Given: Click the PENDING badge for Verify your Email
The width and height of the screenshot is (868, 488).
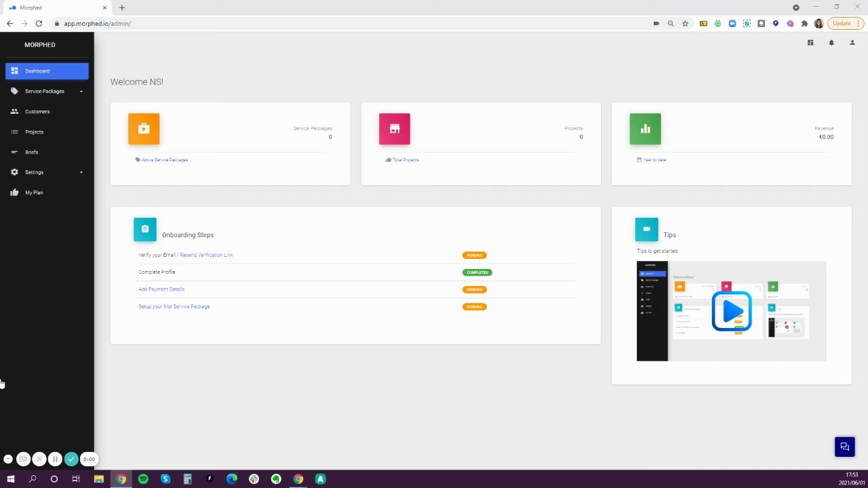Looking at the screenshot, I should pos(475,256).
